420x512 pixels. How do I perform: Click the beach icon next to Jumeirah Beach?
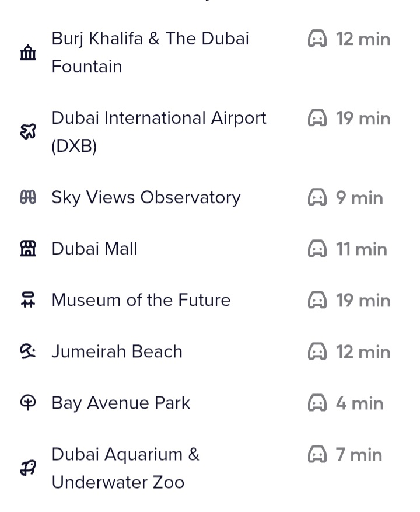pyautogui.click(x=28, y=351)
